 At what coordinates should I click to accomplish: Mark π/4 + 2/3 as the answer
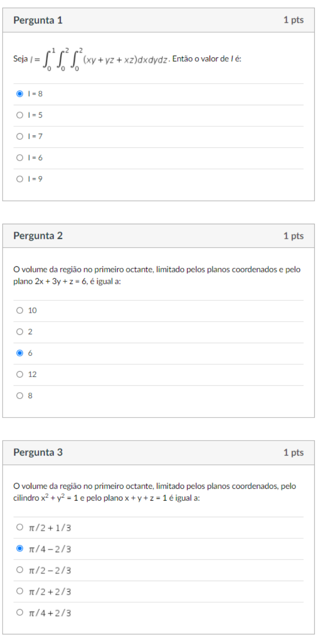[19, 612]
